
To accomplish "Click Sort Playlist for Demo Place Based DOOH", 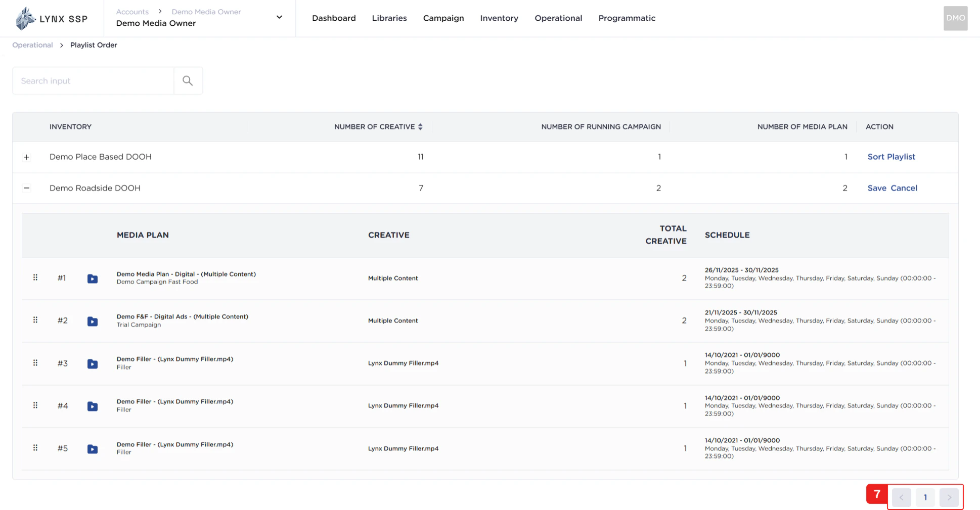I will pos(891,157).
